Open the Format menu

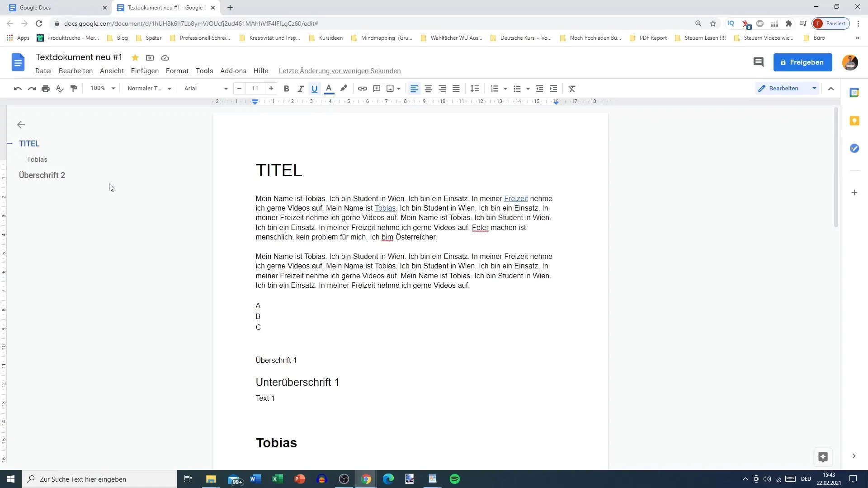point(177,71)
